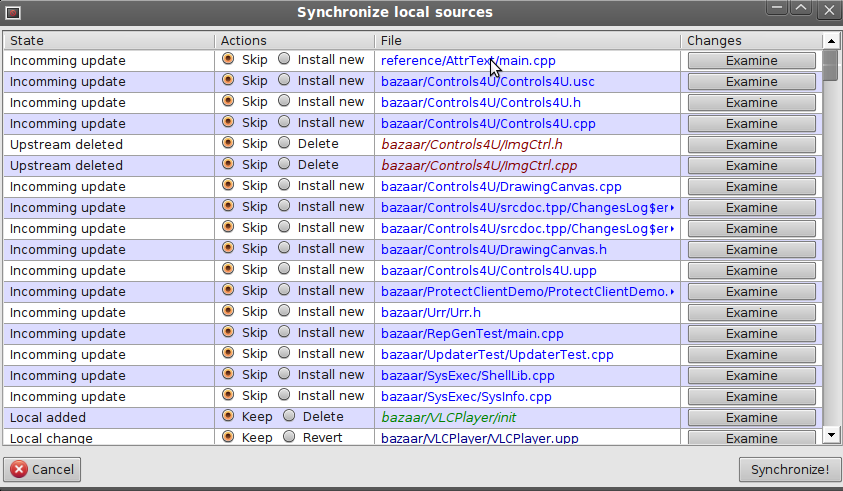Select Delete for VLCPlayer/init
Viewport: 843px width, 491px height.
pyautogui.click(x=289, y=417)
